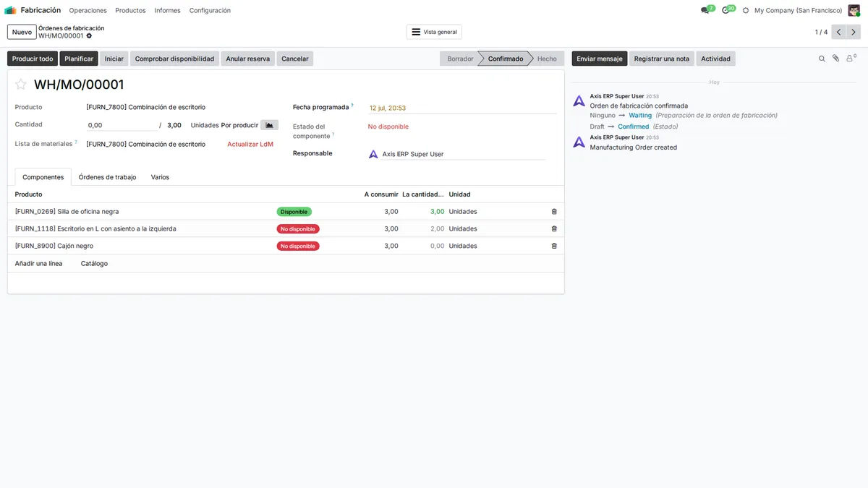Image resolution: width=868 pixels, height=488 pixels.
Task: Switch to the Órdenes de trabajo tab
Action: (x=107, y=177)
